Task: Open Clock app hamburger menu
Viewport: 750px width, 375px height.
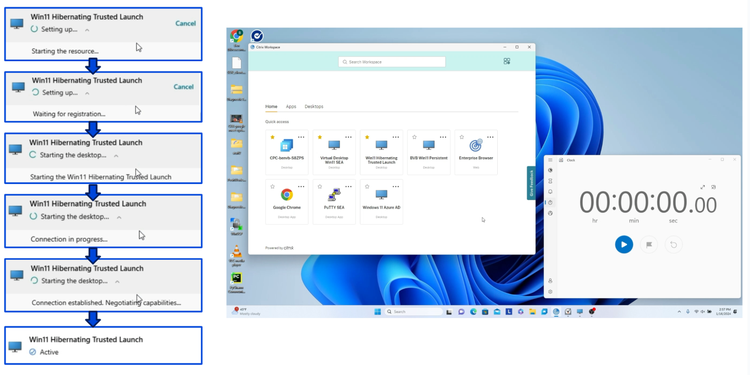Action: pyautogui.click(x=550, y=160)
